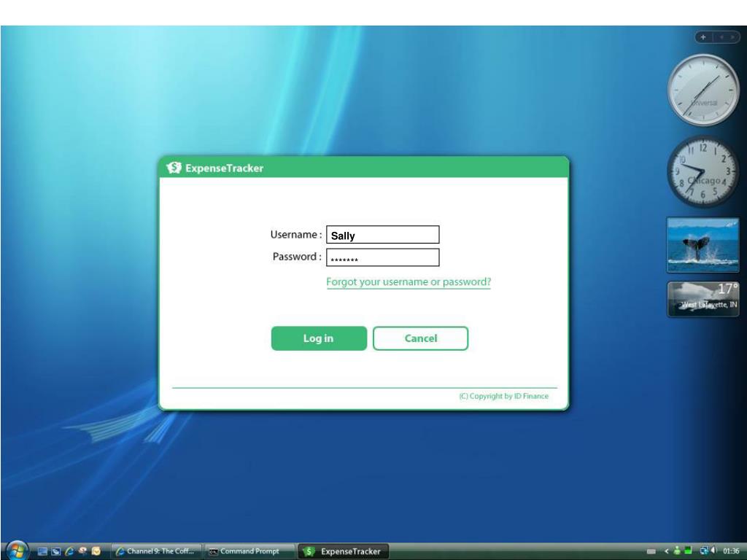Click Show Desktop quick launch icon

[x=42, y=551]
